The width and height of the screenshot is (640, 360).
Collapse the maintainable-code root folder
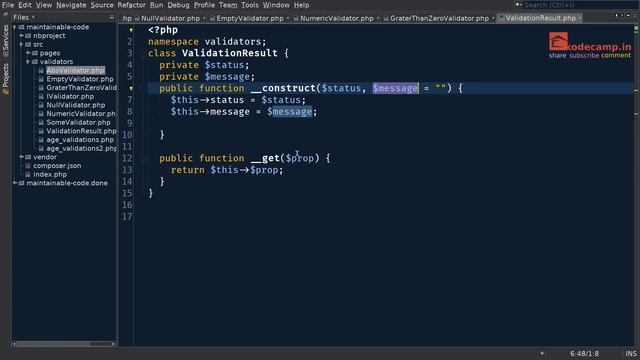[x=15, y=27]
